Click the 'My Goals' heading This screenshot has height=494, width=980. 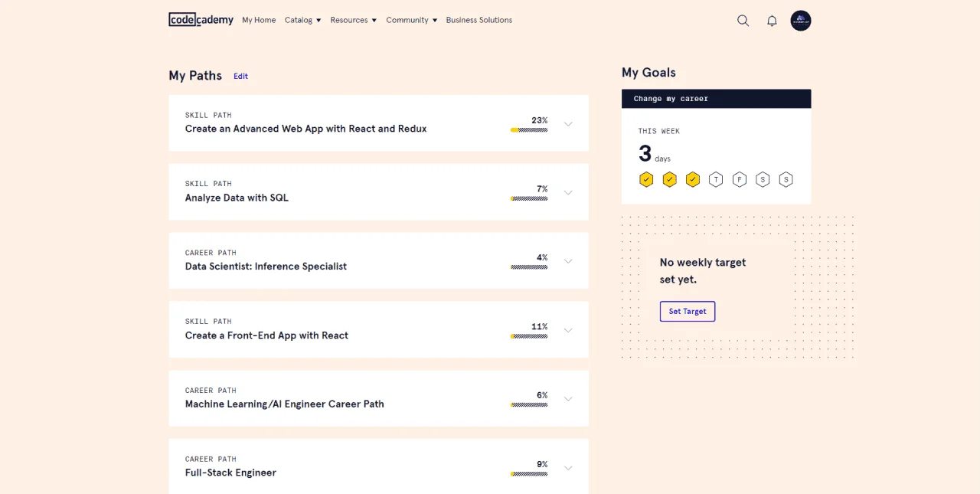pos(648,73)
